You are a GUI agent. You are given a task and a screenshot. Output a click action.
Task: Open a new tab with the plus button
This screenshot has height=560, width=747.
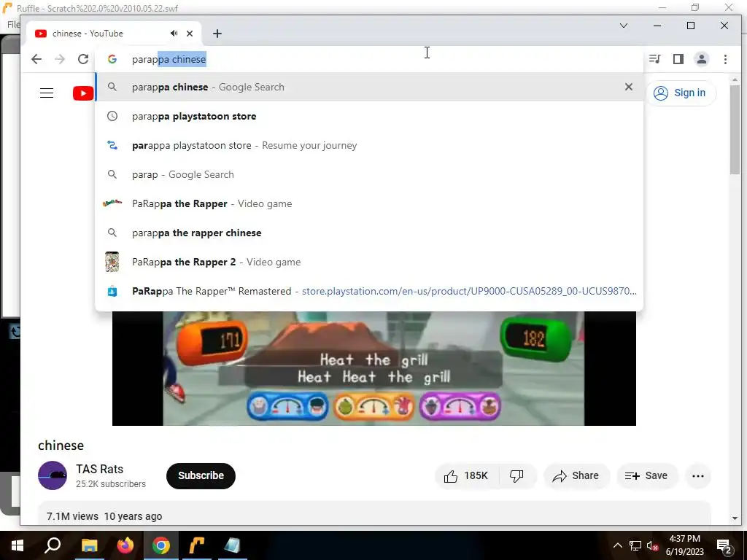217,34
